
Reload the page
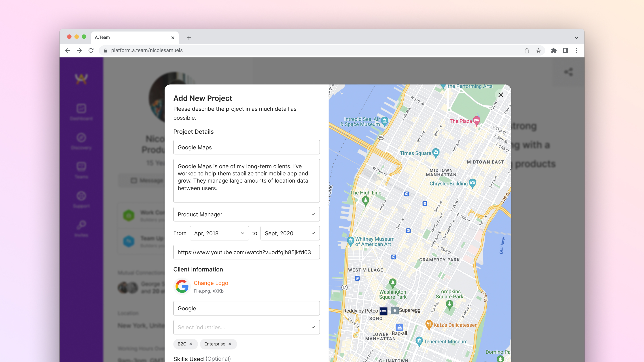tap(91, 51)
